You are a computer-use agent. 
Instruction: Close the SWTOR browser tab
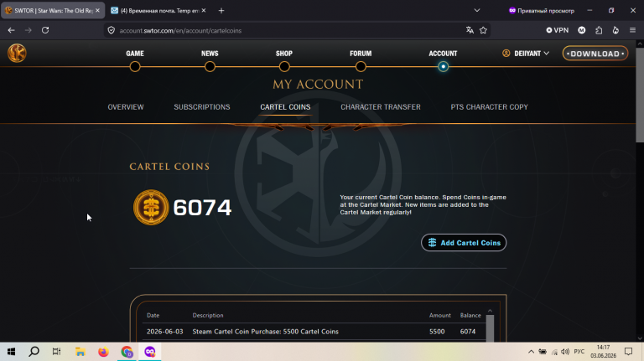point(97,11)
